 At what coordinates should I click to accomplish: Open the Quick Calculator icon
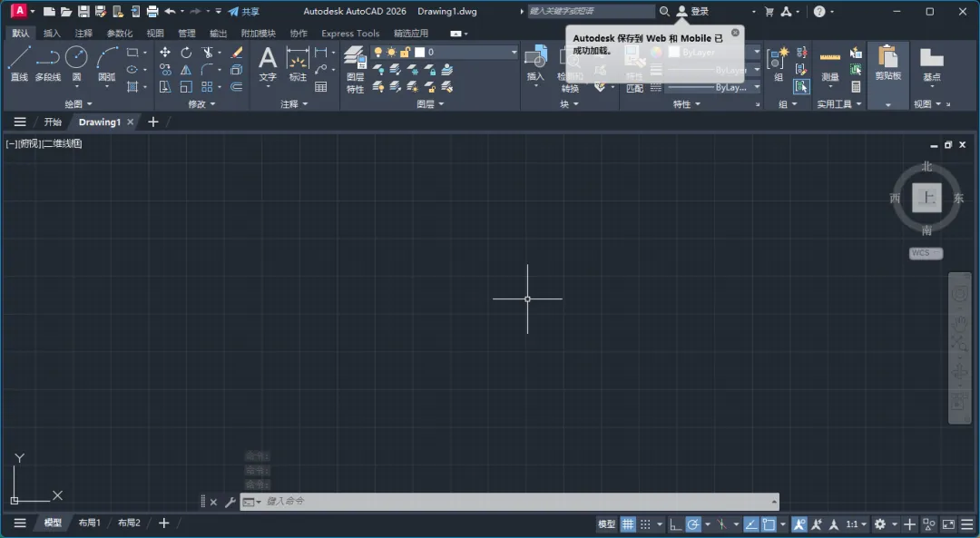856,87
